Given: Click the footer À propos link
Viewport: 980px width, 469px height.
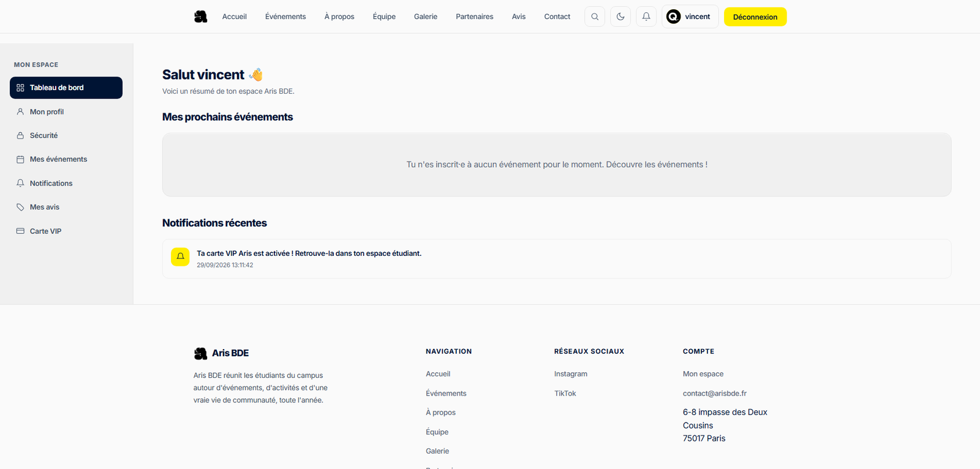Looking at the screenshot, I should click(440, 413).
